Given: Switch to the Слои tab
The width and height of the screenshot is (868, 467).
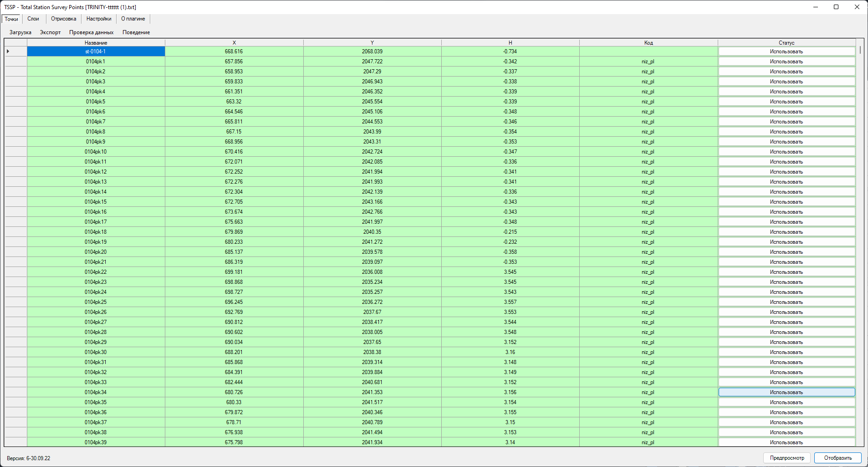Looking at the screenshot, I should 33,19.
